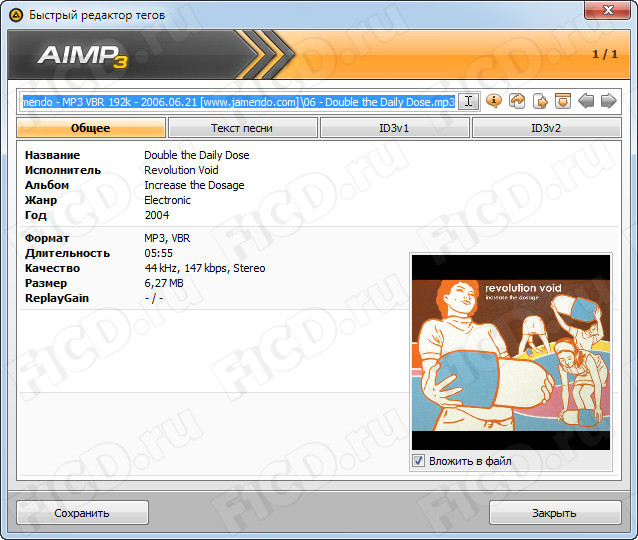Click the AIMP3 logo banner
The image size is (638, 540).
(83, 55)
